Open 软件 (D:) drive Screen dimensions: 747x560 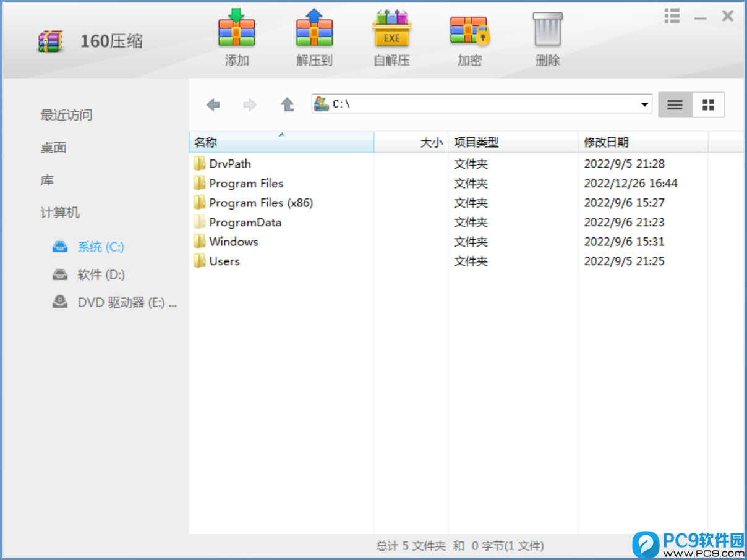click(101, 275)
